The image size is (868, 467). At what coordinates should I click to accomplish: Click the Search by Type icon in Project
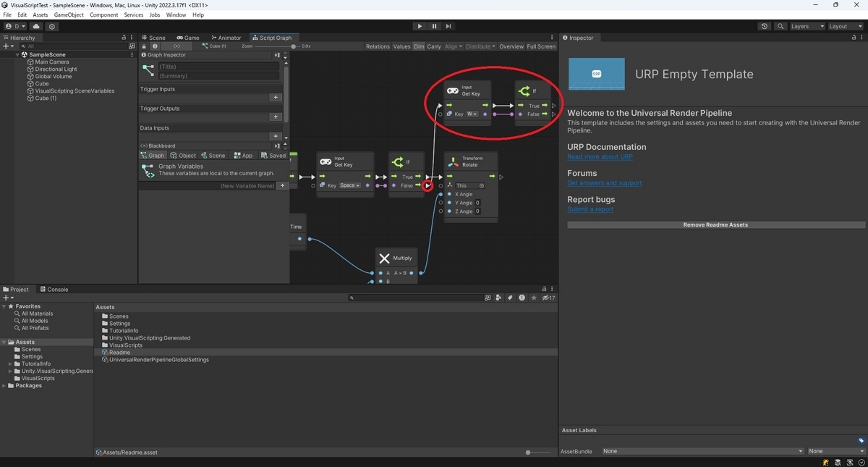coord(498,298)
